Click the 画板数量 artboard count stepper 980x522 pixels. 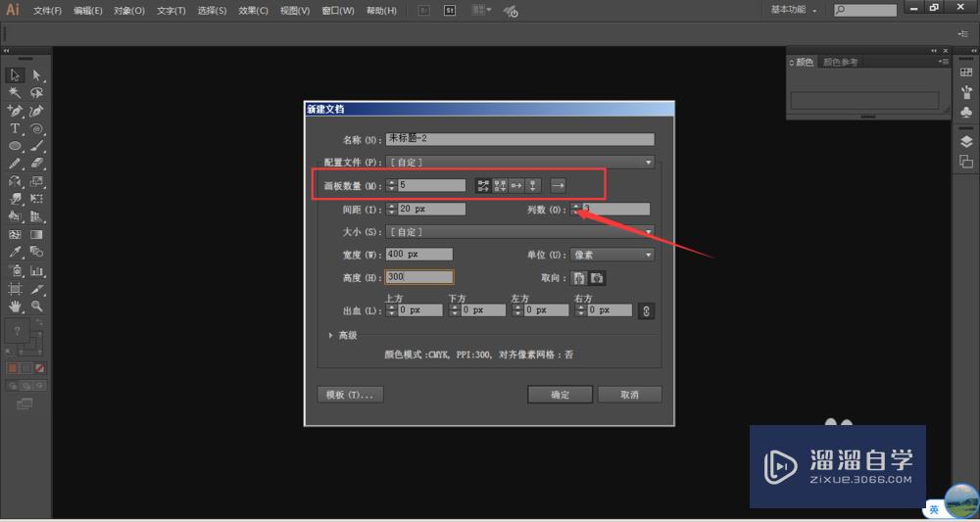[x=391, y=185]
